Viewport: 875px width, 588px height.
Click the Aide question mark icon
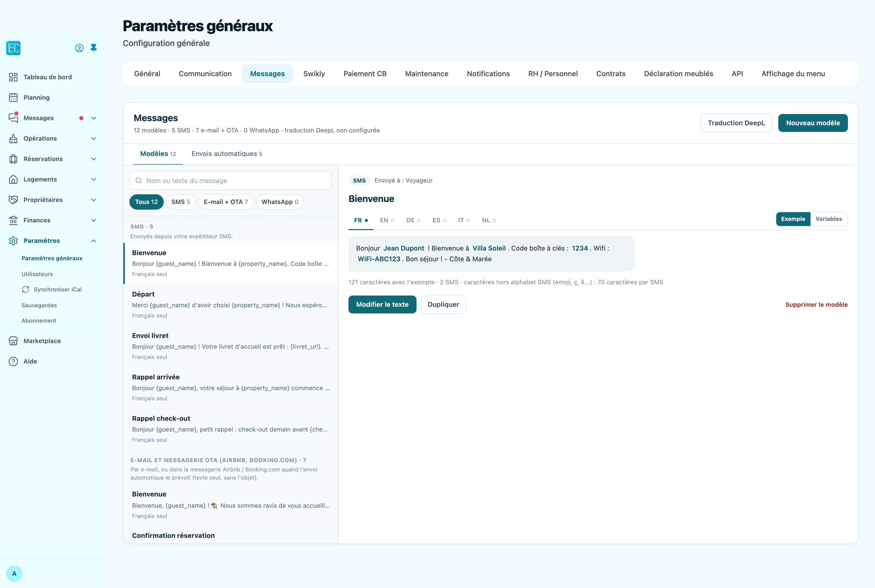[x=13, y=361]
